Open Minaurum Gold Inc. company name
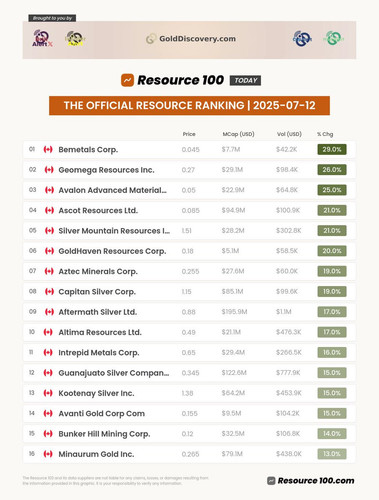The image size is (379, 500). (x=96, y=454)
